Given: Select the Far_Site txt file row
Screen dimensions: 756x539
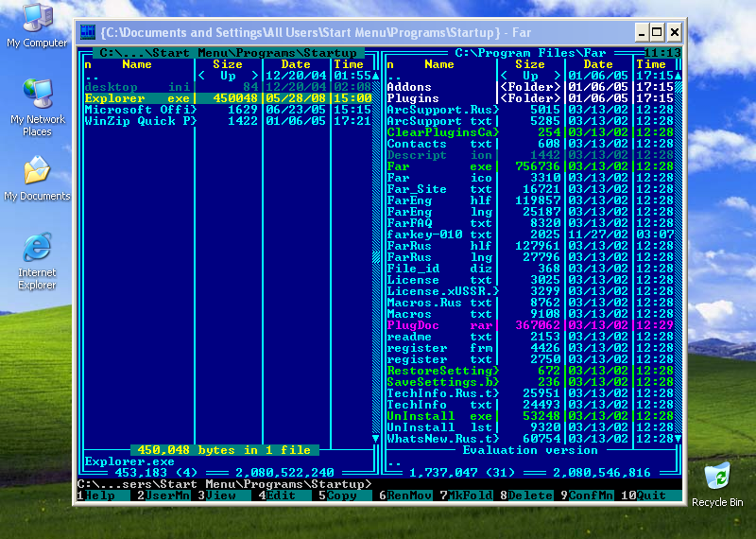Looking at the screenshot, I should coord(530,189).
